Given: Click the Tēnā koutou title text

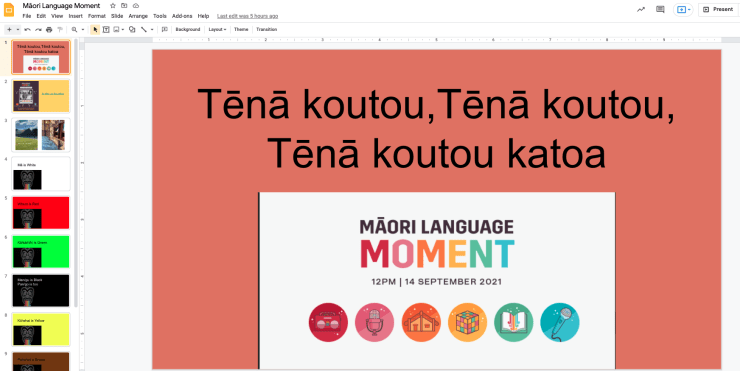Looking at the screenshot, I should tap(436, 128).
